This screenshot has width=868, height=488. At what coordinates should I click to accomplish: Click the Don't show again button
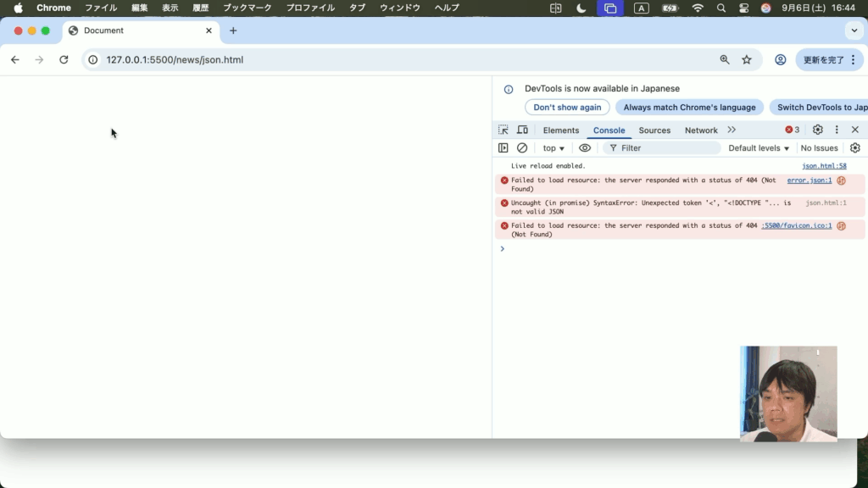point(567,108)
